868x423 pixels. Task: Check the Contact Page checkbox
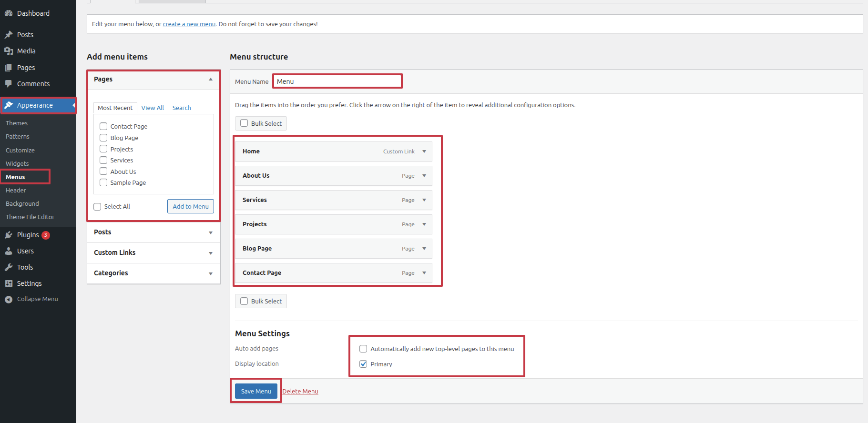[103, 126]
